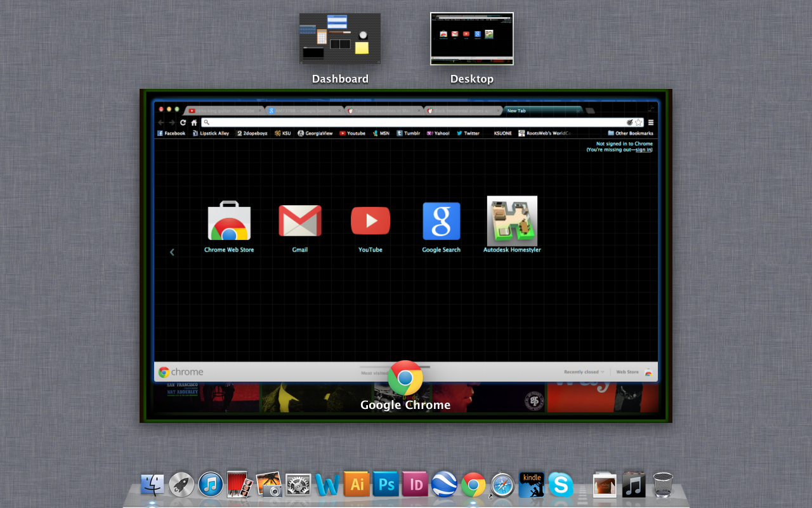Open Photo Booth from the Dock
Viewport: 812px width, 508px height.
pyautogui.click(x=240, y=485)
